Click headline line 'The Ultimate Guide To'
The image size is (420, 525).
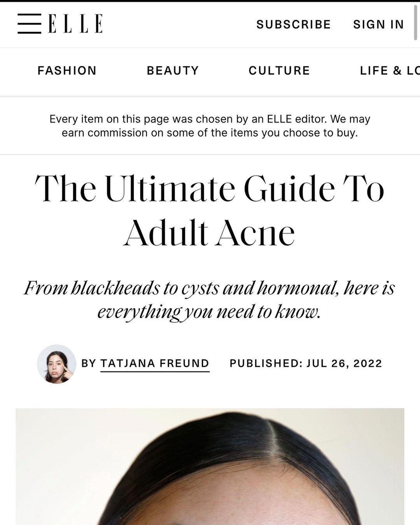click(x=210, y=189)
